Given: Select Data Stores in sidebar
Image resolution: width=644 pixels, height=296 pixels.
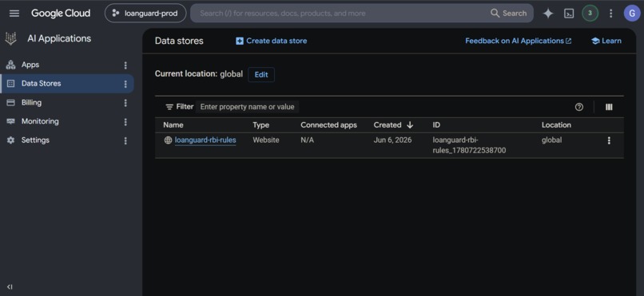Looking at the screenshot, I should 41,84.
